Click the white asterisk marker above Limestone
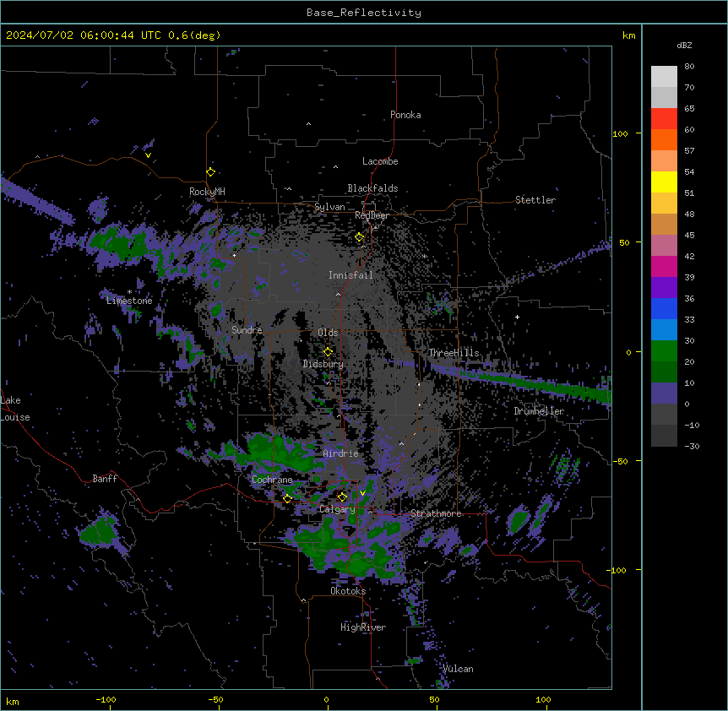728x711 pixels. [129, 291]
